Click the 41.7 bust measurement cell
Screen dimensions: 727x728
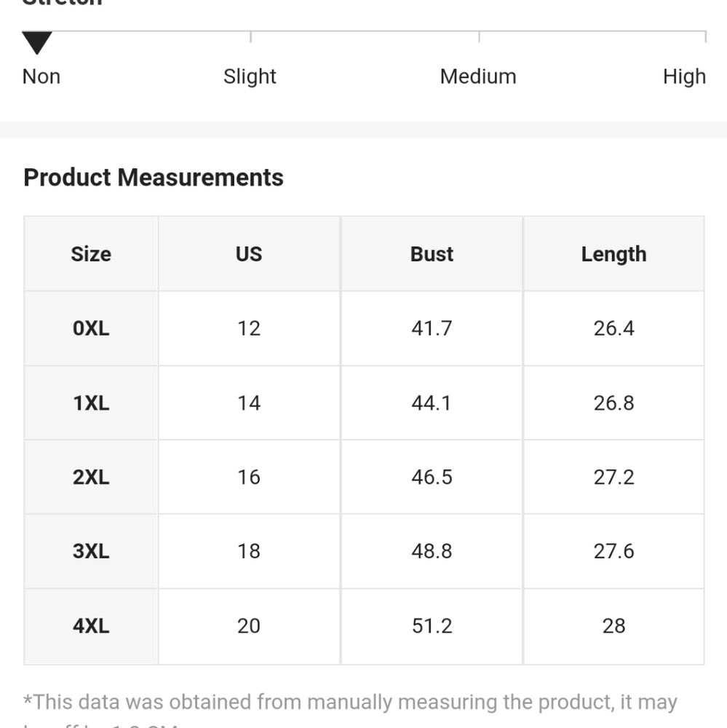pos(432,328)
